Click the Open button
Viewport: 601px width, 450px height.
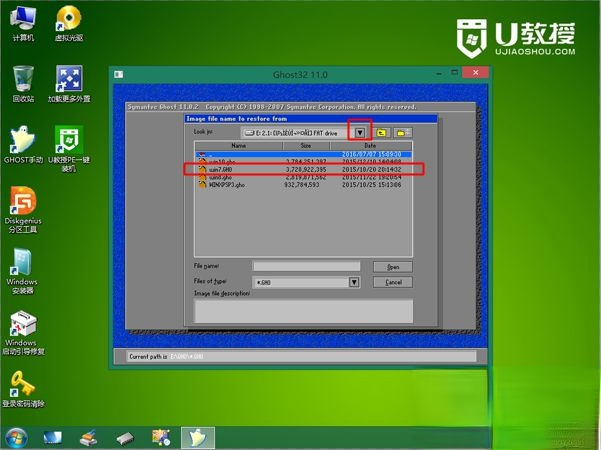[393, 267]
